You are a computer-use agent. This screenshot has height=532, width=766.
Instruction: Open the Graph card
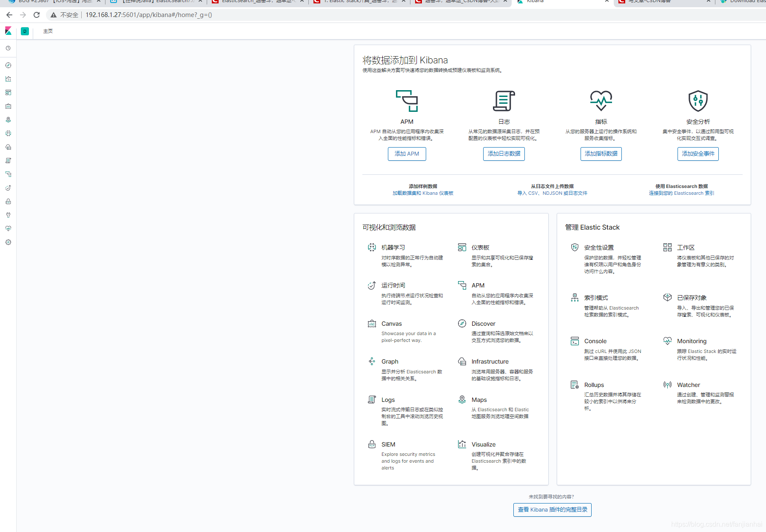[x=407, y=369]
